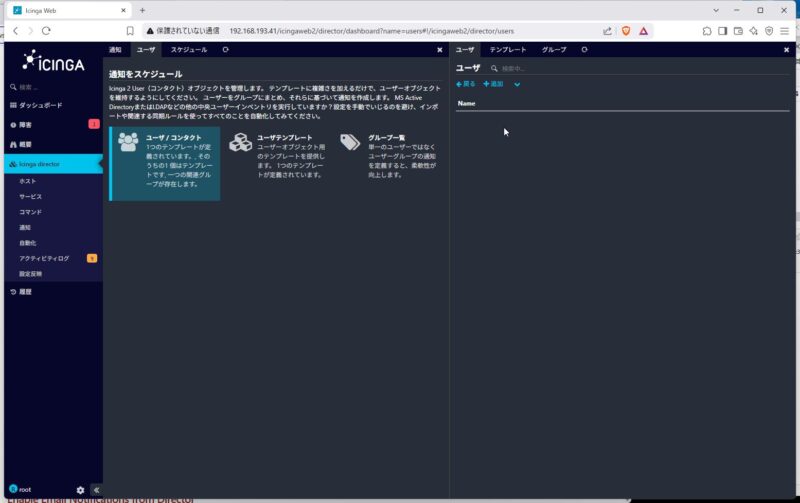Click the red problems count badge
Image resolution: width=800 pixels, height=503 pixels.
pyautogui.click(x=94, y=124)
